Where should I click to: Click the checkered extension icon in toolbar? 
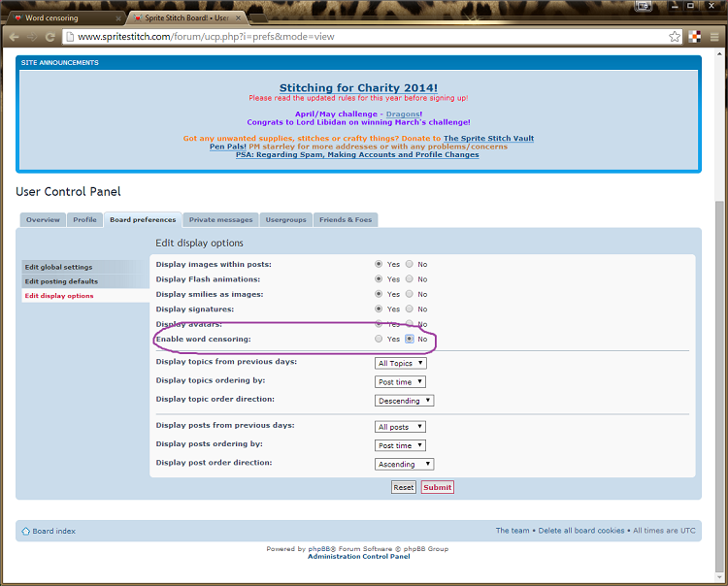[695, 37]
